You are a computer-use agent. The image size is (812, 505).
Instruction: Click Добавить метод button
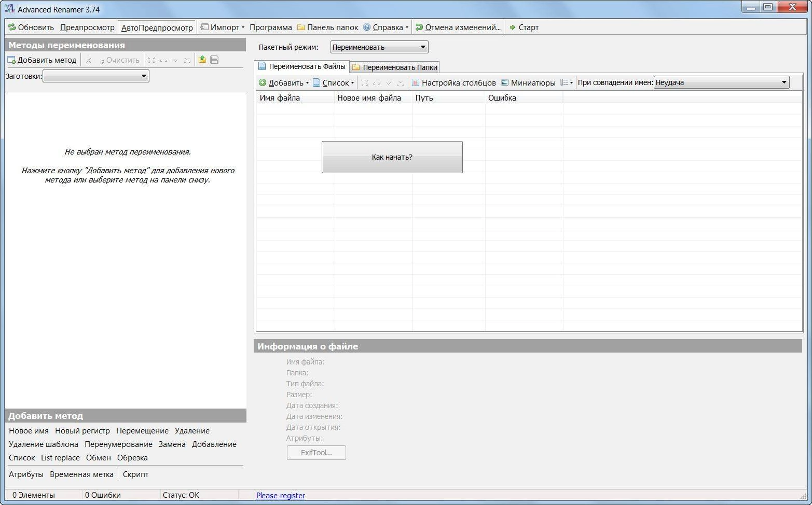point(42,60)
